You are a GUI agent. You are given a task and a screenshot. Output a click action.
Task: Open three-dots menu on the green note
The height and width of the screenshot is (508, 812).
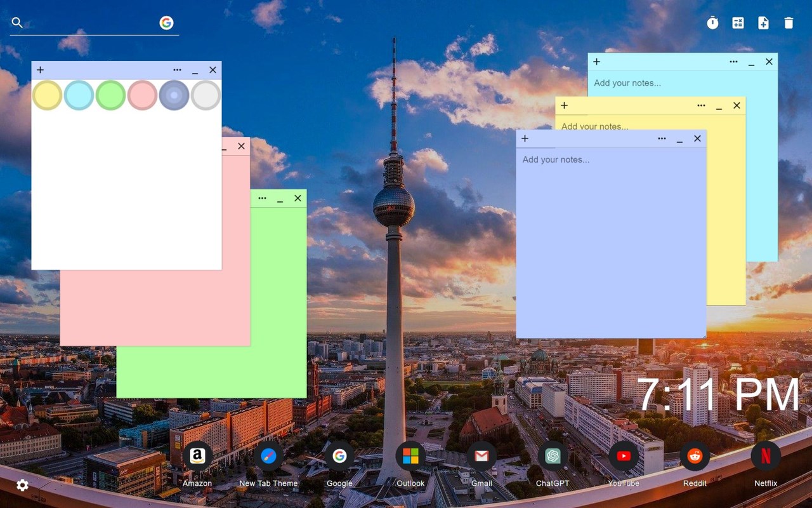[x=262, y=198]
